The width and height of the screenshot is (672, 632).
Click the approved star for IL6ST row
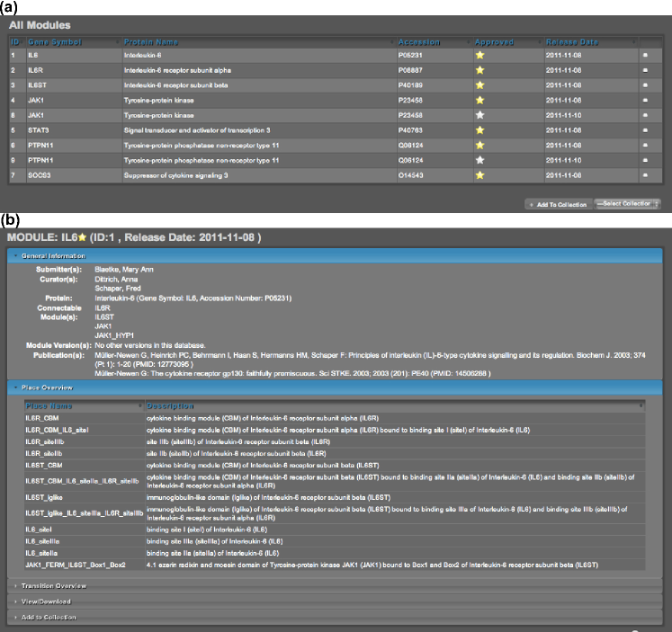click(x=480, y=85)
